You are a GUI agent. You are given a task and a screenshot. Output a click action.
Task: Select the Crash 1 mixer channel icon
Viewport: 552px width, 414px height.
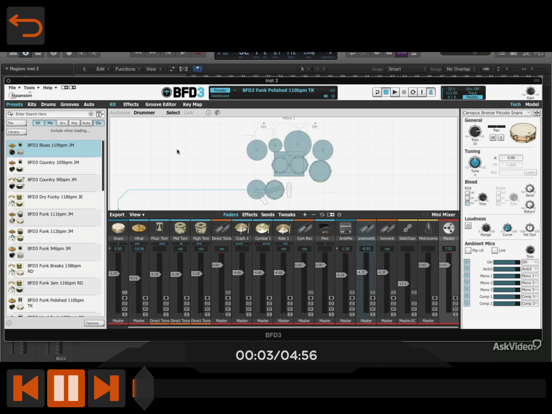[x=242, y=228]
